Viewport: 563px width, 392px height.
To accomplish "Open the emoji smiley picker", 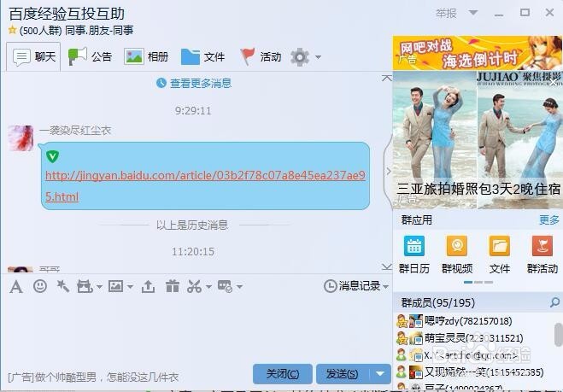I will [40, 286].
